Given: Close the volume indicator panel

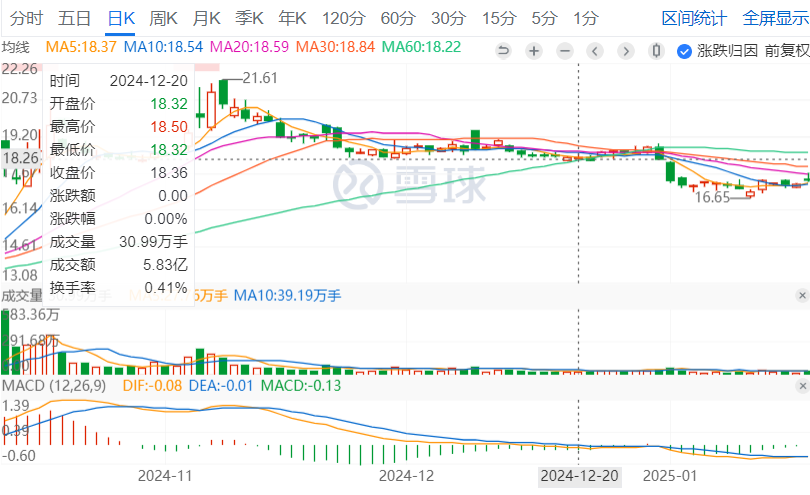Looking at the screenshot, I should 802,295.
